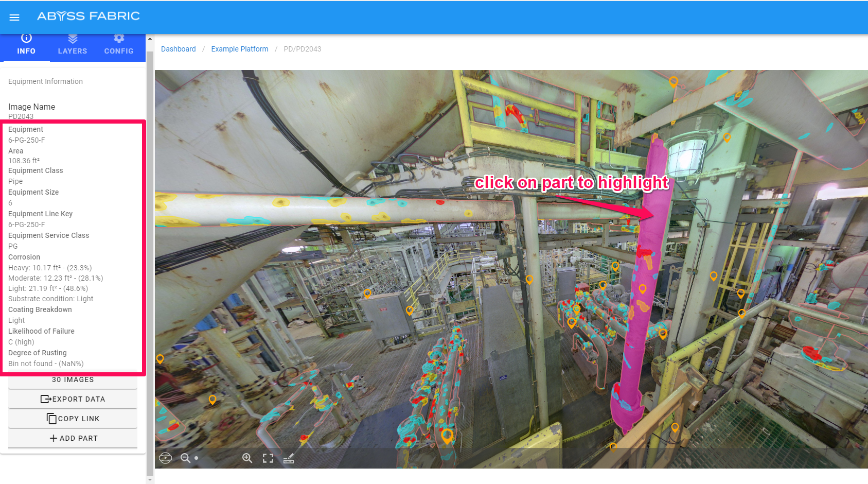Click the Add Part button
The height and width of the screenshot is (484, 868).
click(73, 438)
